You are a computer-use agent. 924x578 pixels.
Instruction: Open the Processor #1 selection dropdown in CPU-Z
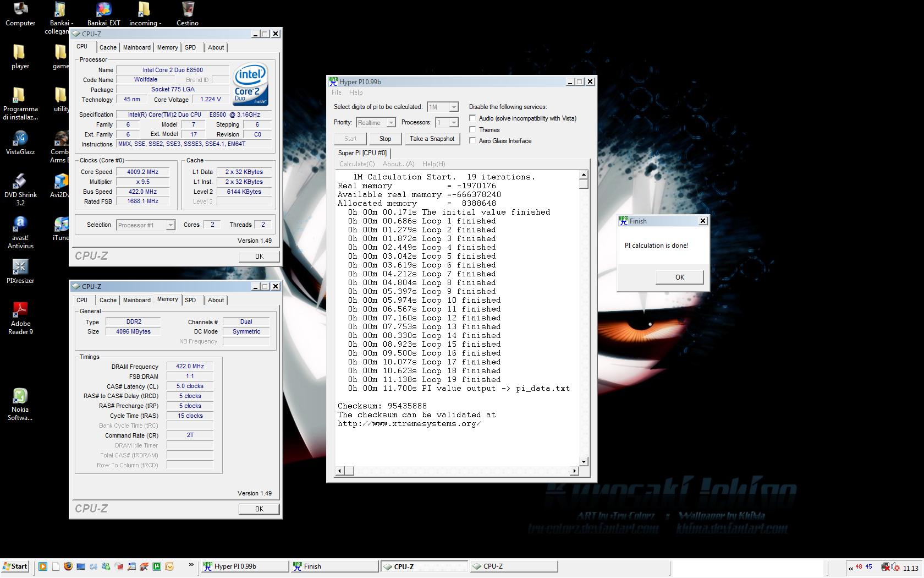pyautogui.click(x=170, y=225)
